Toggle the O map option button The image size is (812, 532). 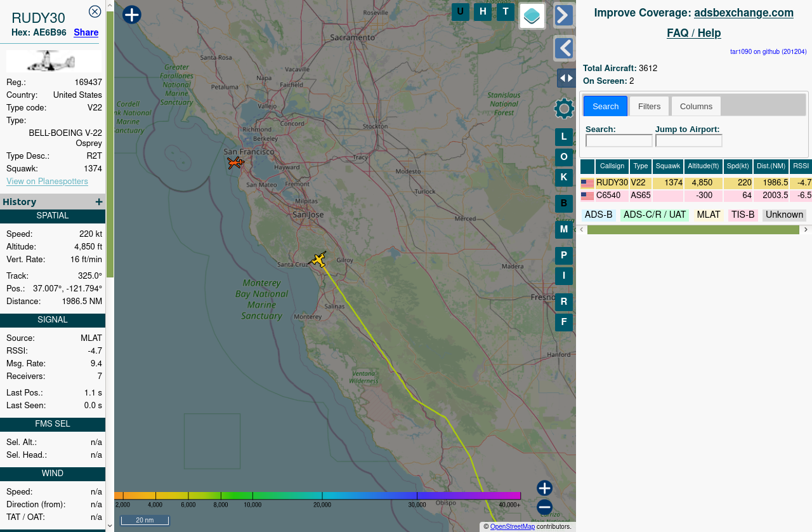(564, 157)
